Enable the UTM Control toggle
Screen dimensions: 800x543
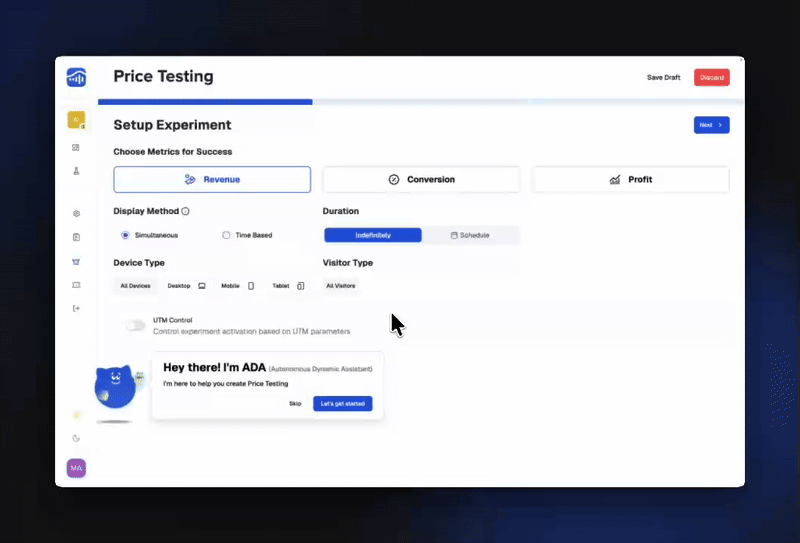pyautogui.click(x=135, y=325)
